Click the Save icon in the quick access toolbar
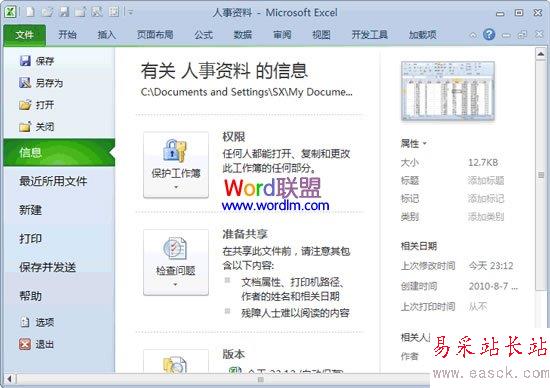This screenshot has height=388, width=550. [63, 12]
